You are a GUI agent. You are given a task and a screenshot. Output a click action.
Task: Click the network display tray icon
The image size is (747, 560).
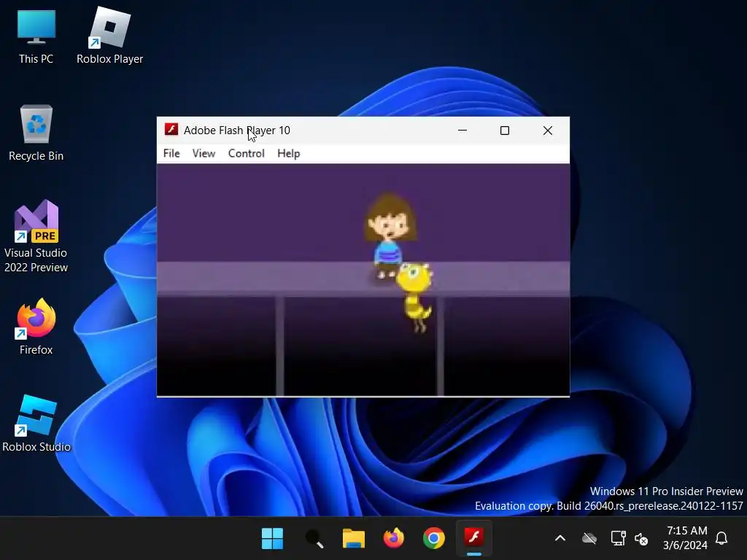pos(618,538)
